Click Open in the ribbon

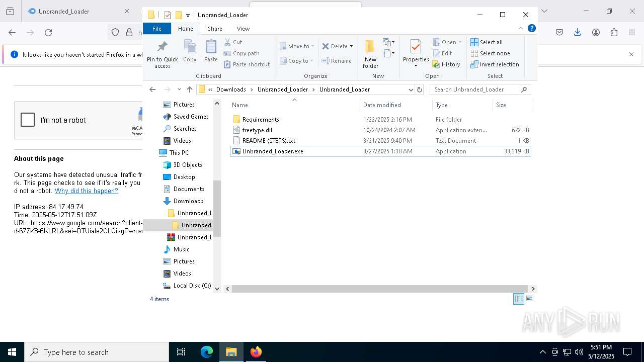click(447, 42)
